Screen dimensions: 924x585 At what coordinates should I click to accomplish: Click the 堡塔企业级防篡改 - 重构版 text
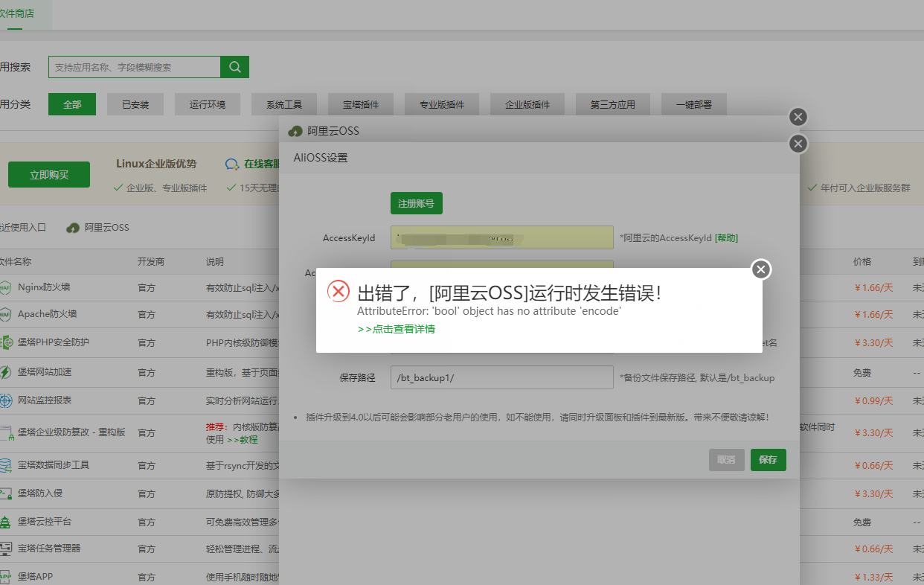point(71,432)
